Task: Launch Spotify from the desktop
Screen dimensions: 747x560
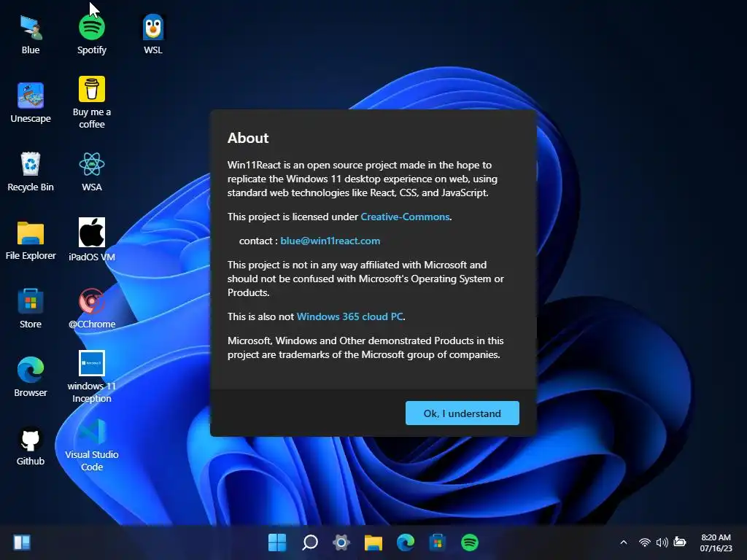Action: [91, 35]
